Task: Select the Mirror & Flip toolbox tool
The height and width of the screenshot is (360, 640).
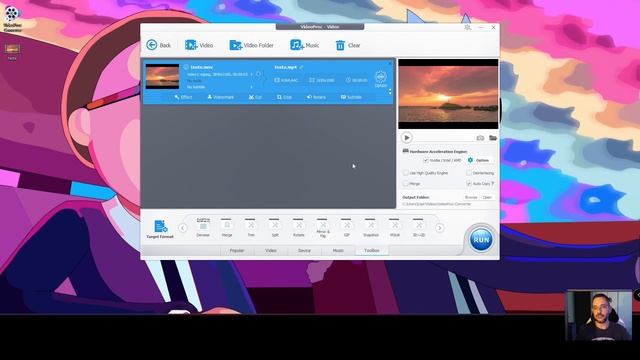Action: click(323, 228)
